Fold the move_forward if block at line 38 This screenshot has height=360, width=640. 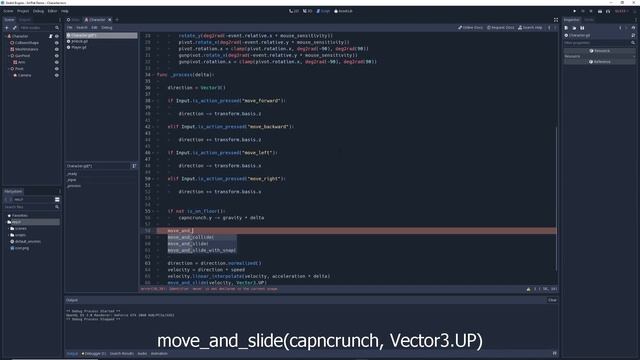(153, 101)
